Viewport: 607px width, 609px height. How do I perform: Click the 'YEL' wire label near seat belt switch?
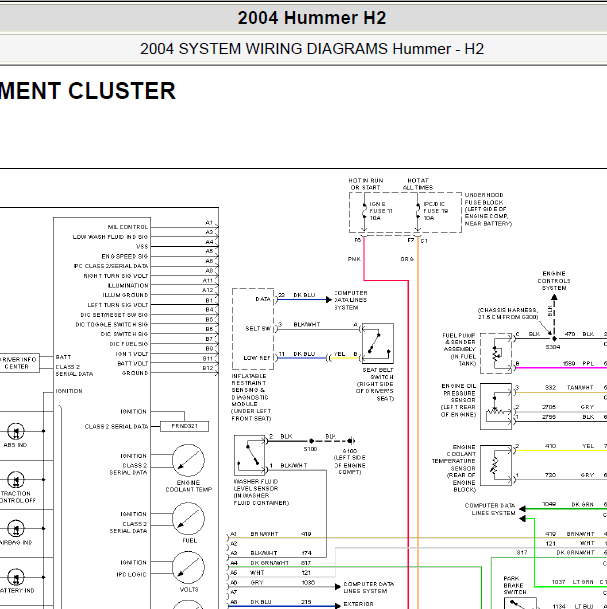339,354
